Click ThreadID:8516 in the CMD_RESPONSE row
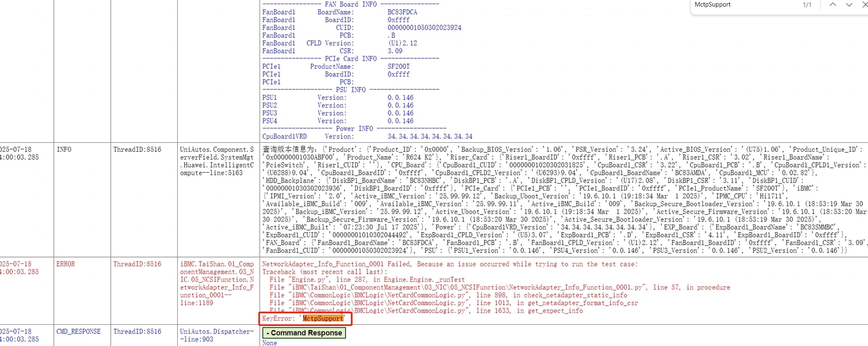The height and width of the screenshot is (346, 868). click(x=137, y=332)
